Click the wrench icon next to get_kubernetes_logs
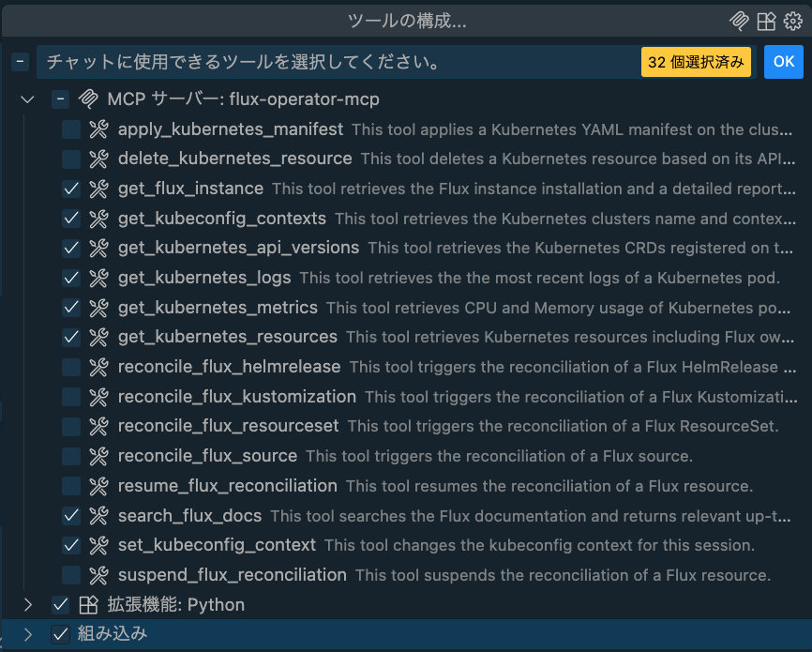The width and height of the screenshot is (812, 652). click(98, 278)
